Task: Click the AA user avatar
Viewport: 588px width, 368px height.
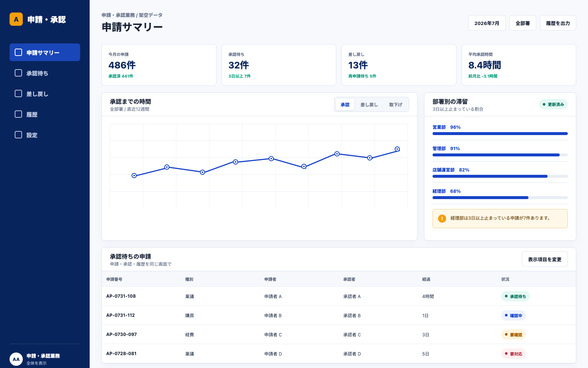Action: 16,359
